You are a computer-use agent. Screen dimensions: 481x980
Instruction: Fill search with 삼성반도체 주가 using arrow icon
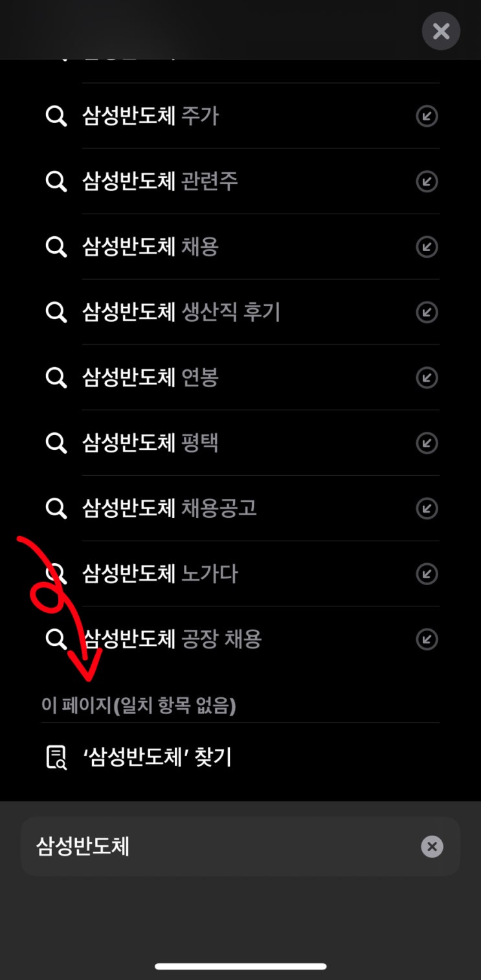tap(427, 117)
